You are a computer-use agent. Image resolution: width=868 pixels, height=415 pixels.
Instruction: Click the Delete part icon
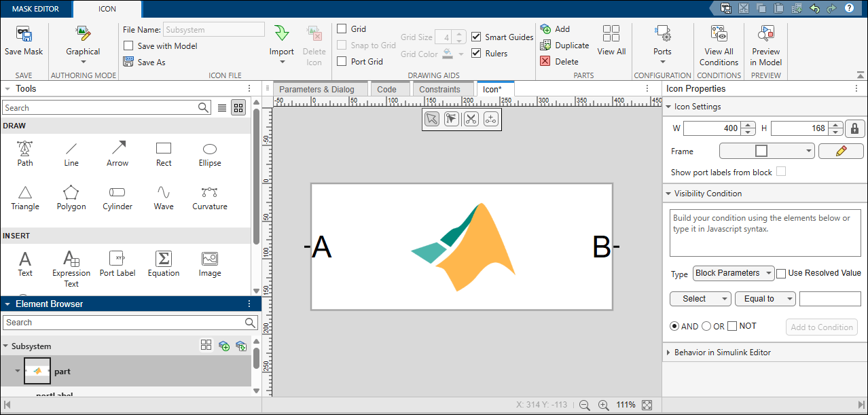tap(545, 61)
